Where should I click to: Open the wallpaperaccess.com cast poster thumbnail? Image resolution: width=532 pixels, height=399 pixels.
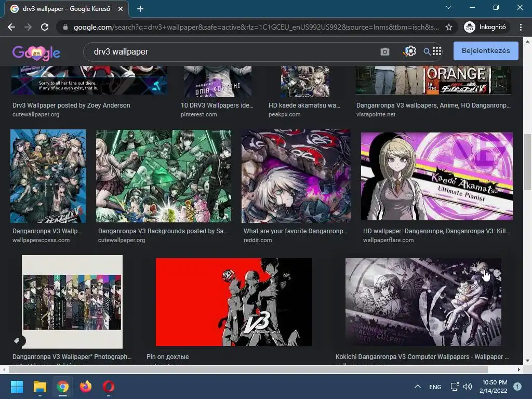pyautogui.click(x=48, y=176)
